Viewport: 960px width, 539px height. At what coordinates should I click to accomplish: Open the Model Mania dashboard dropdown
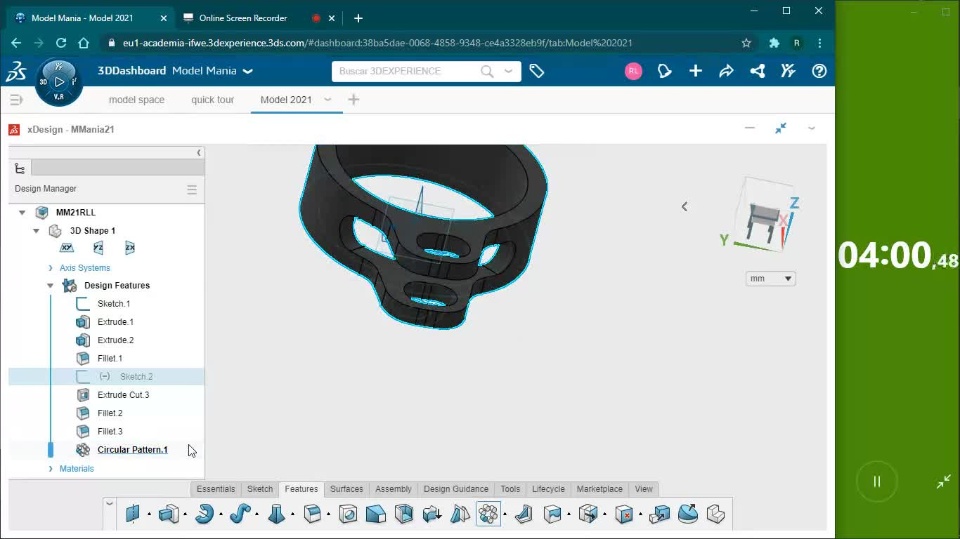click(248, 72)
